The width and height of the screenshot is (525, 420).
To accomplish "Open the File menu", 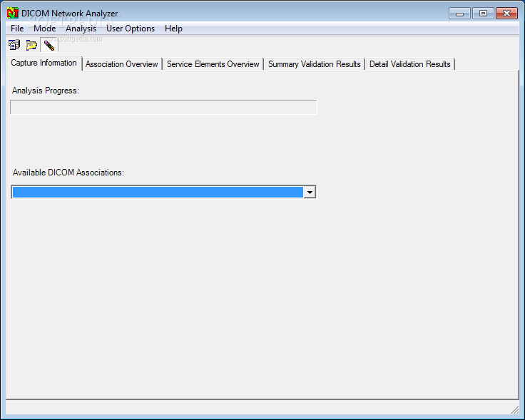I will point(17,29).
